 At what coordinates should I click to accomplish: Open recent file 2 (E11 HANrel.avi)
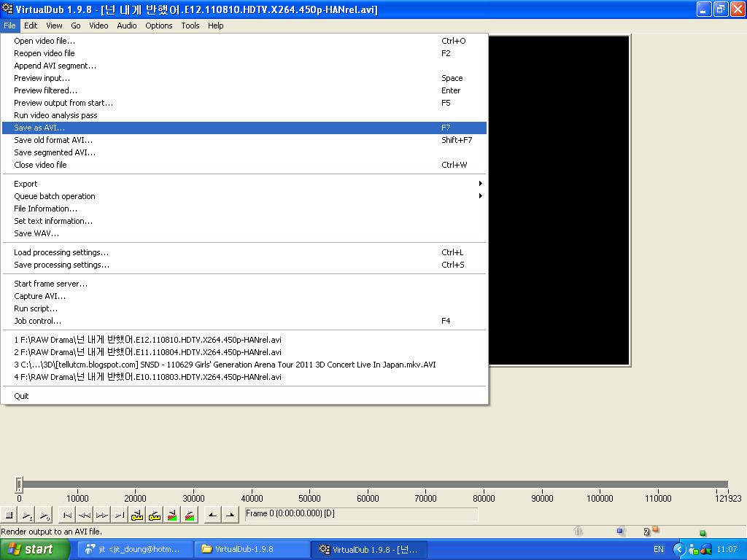(244, 352)
